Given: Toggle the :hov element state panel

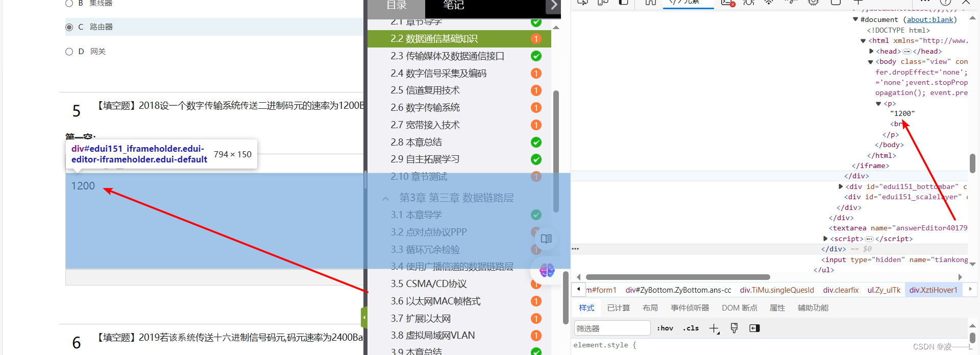Looking at the screenshot, I should click(665, 328).
